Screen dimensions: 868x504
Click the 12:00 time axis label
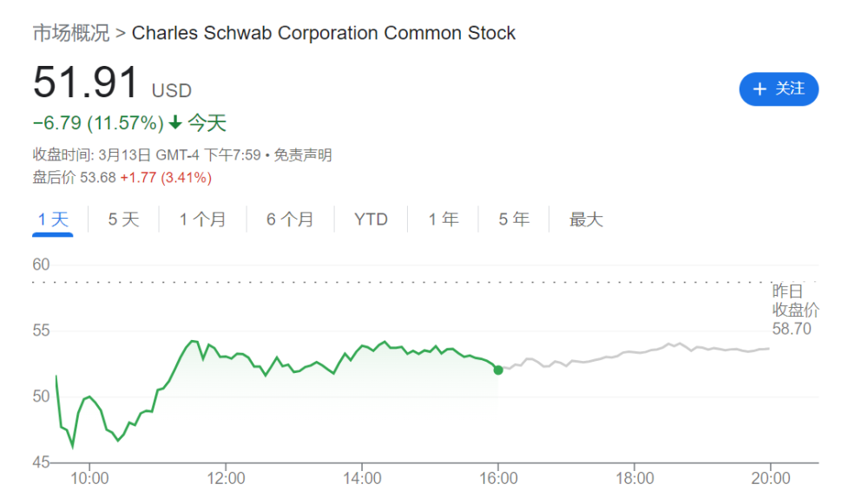click(x=226, y=478)
